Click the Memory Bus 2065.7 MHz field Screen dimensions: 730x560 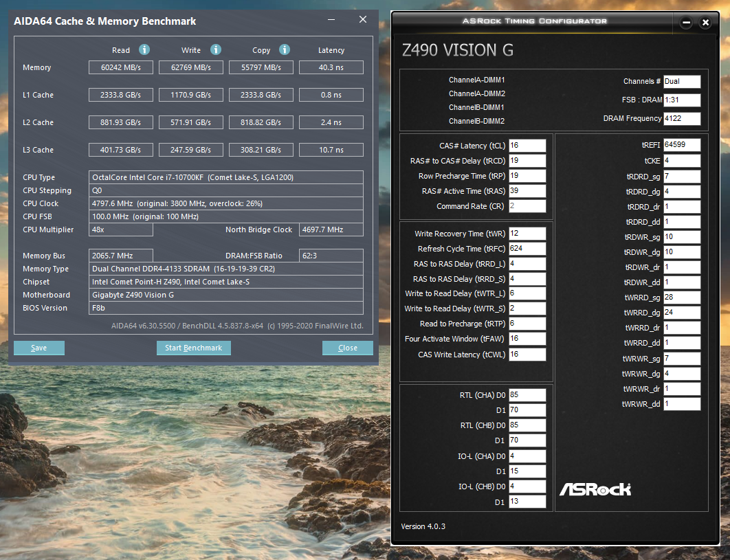coord(121,256)
